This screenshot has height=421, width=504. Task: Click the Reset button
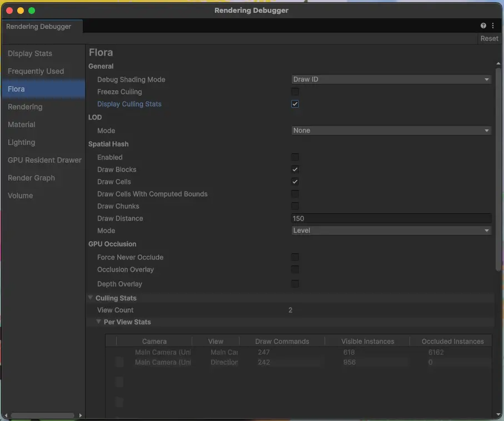(x=489, y=38)
